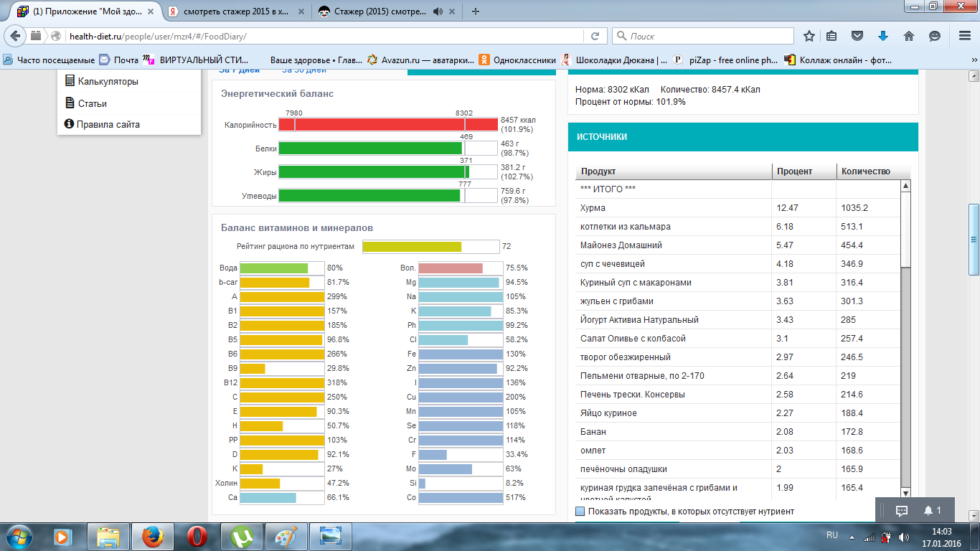
Task: Bookmark this page with the star icon
Action: (x=809, y=36)
